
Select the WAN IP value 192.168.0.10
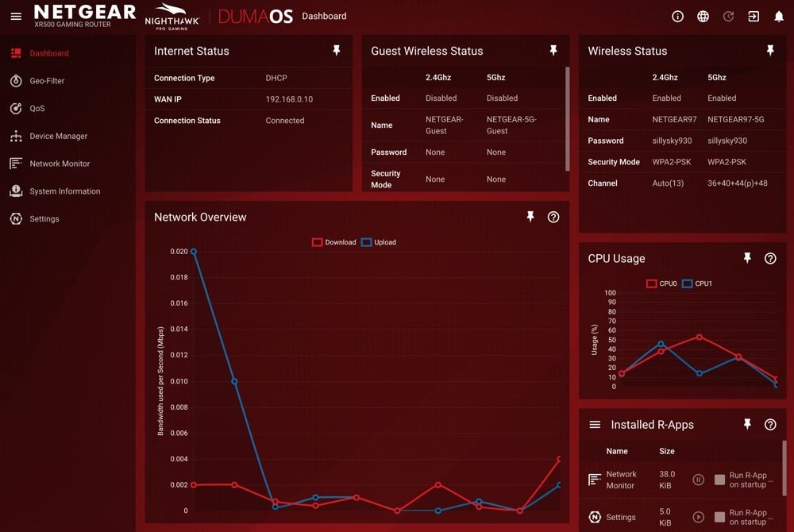tap(289, 99)
